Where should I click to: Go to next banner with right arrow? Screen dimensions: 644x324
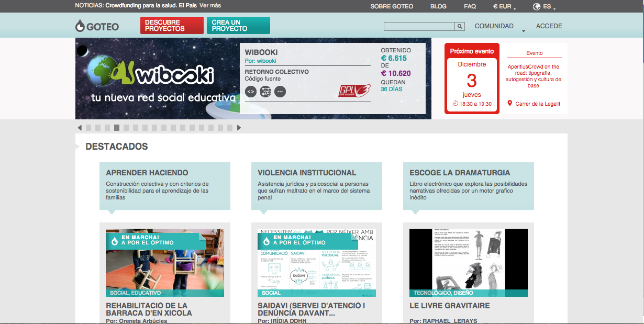(239, 128)
